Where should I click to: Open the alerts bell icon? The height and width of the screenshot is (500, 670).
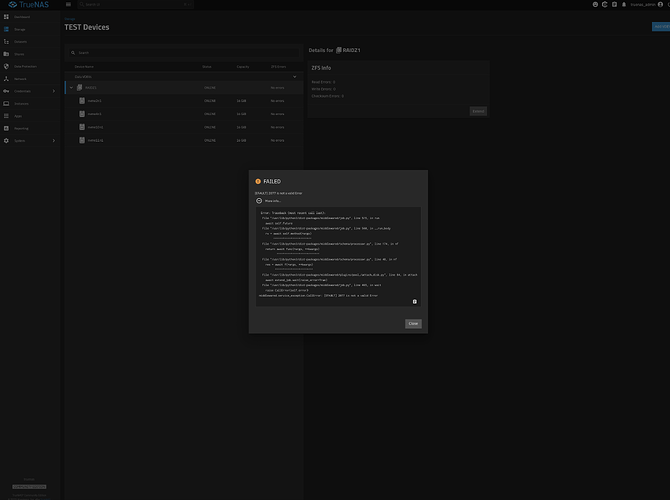pos(624,4)
